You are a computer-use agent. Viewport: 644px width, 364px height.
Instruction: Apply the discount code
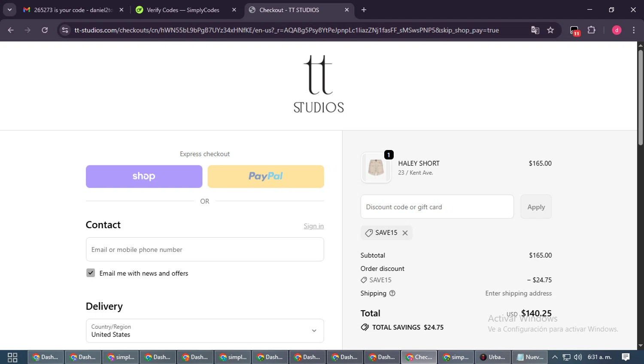[x=536, y=207]
